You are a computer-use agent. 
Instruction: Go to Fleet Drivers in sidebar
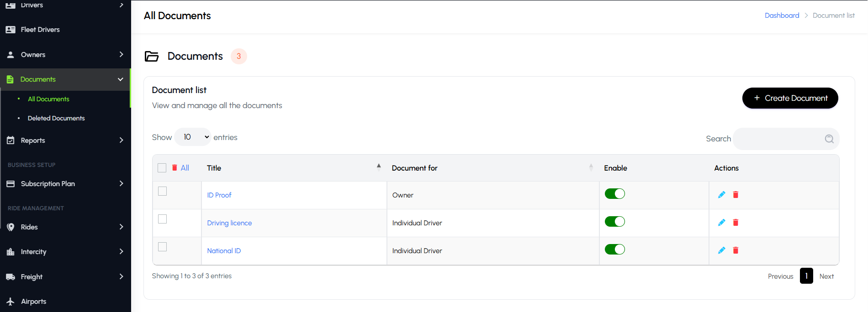pyautogui.click(x=40, y=30)
